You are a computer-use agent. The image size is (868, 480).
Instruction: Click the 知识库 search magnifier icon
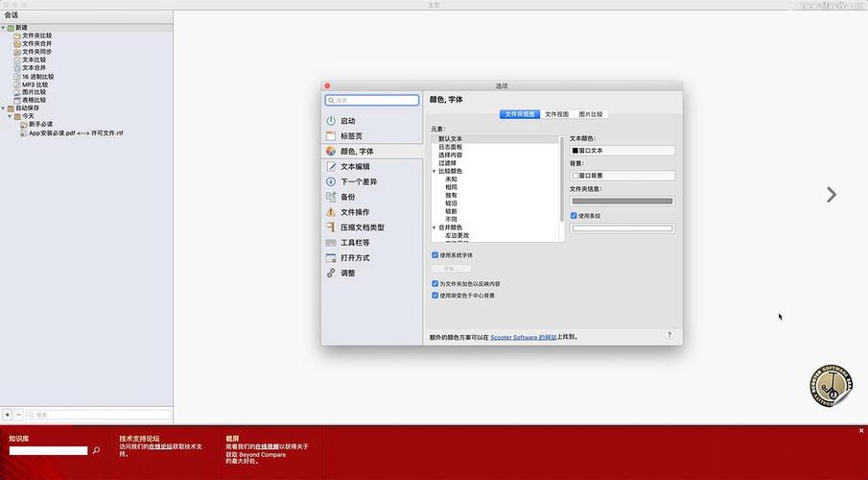(x=96, y=450)
